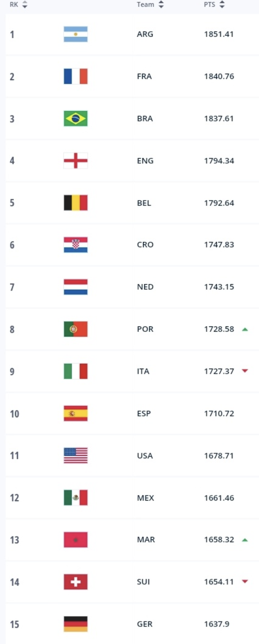
Task: Click the green up arrow beside Portugal
Action: click(245, 329)
